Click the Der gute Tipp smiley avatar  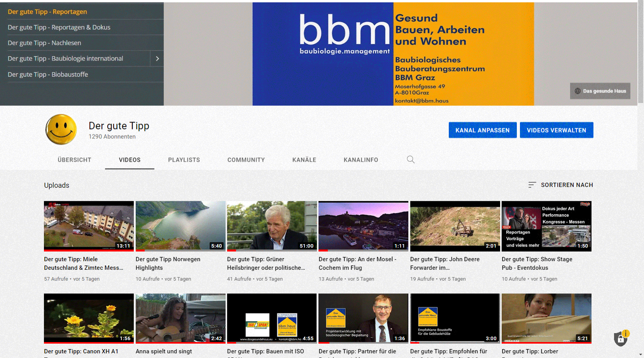pyautogui.click(x=61, y=129)
